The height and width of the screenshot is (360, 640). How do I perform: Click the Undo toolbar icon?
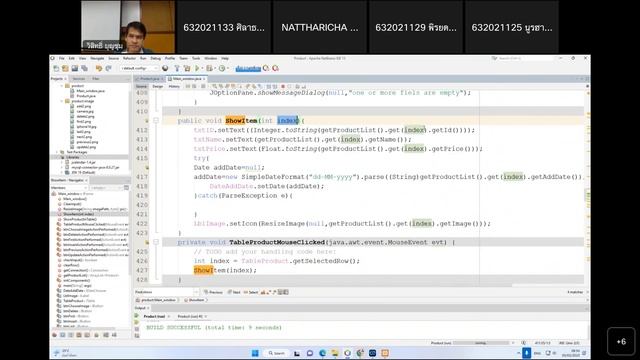click(98, 68)
